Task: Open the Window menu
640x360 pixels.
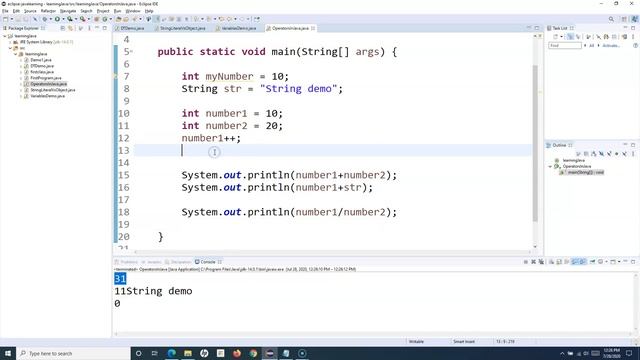Action: pos(133,11)
